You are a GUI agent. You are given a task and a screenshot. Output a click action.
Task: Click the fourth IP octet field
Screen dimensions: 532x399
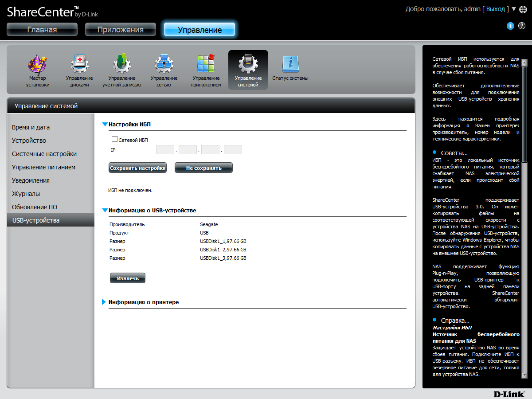[233, 149]
